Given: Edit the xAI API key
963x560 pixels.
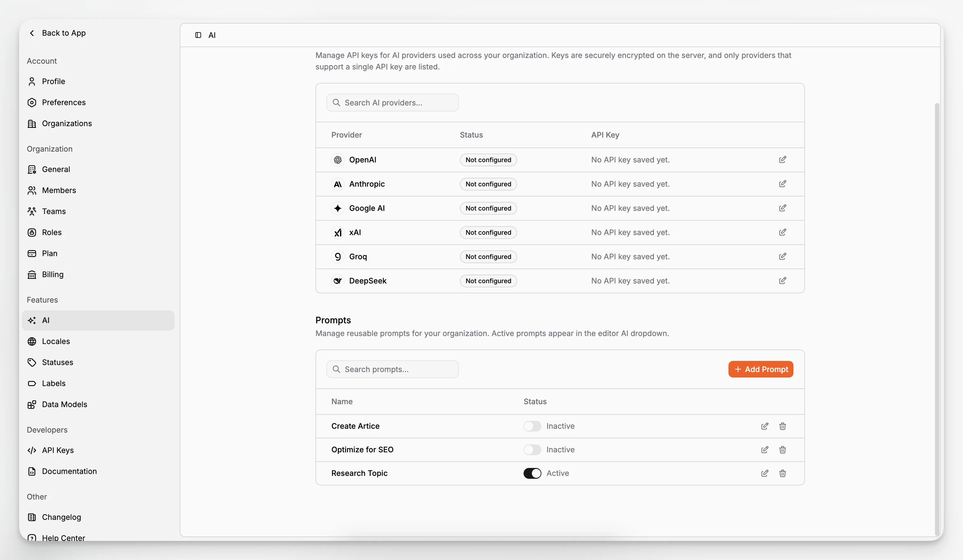Looking at the screenshot, I should (x=782, y=232).
